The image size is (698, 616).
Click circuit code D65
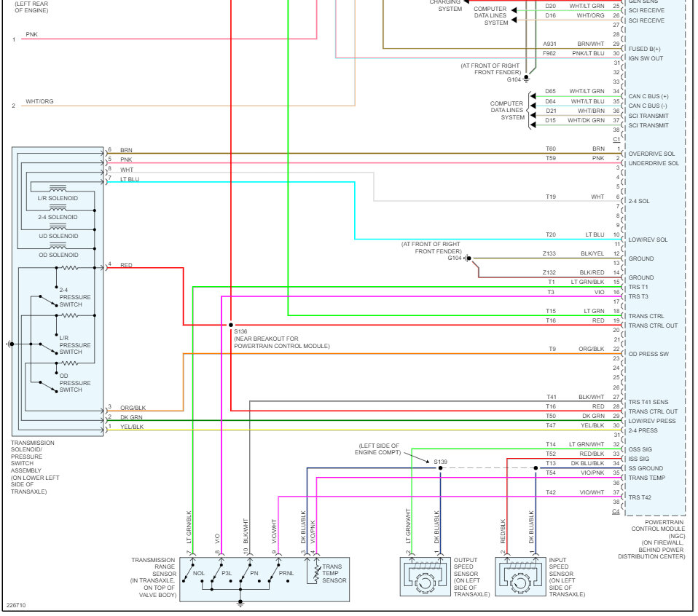coord(551,91)
